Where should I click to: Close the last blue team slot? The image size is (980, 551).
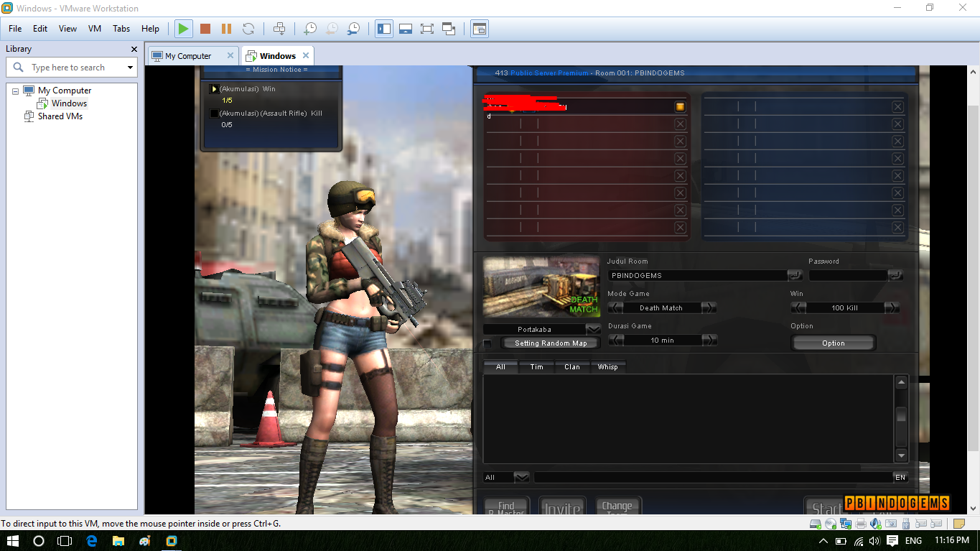tap(897, 227)
